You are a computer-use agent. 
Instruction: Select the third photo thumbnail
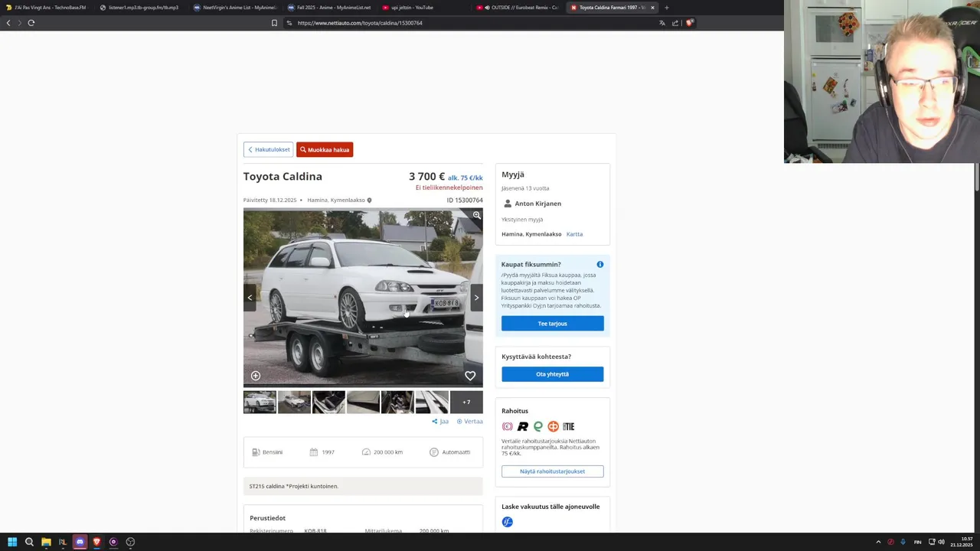pyautogui.click(x=328, y=402)
